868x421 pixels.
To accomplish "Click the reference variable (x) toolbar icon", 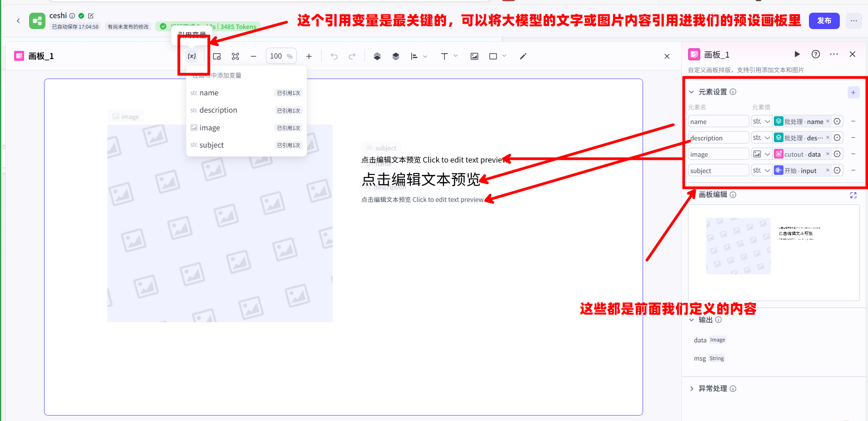I will point(192,56).
